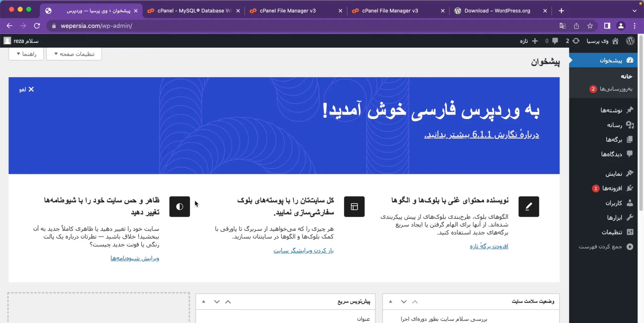Open خانه submenu item
This screenshot has height=323, width=644.
click(626, 76)
